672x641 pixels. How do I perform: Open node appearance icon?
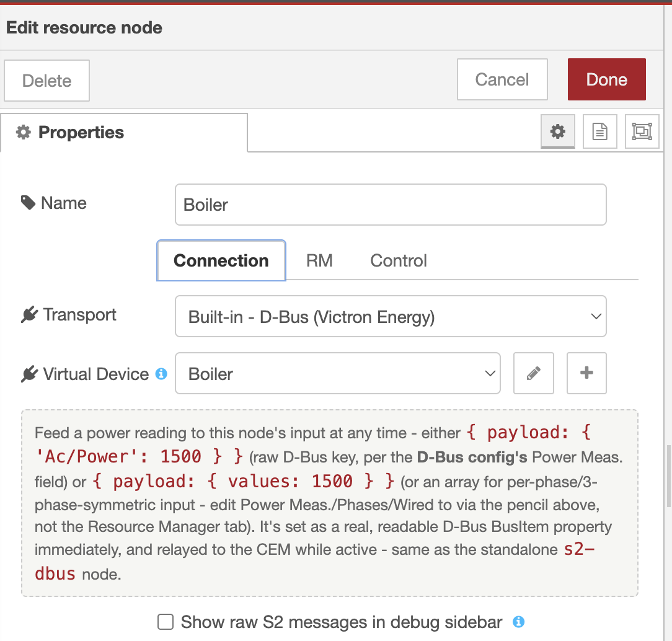pos(642,131)
